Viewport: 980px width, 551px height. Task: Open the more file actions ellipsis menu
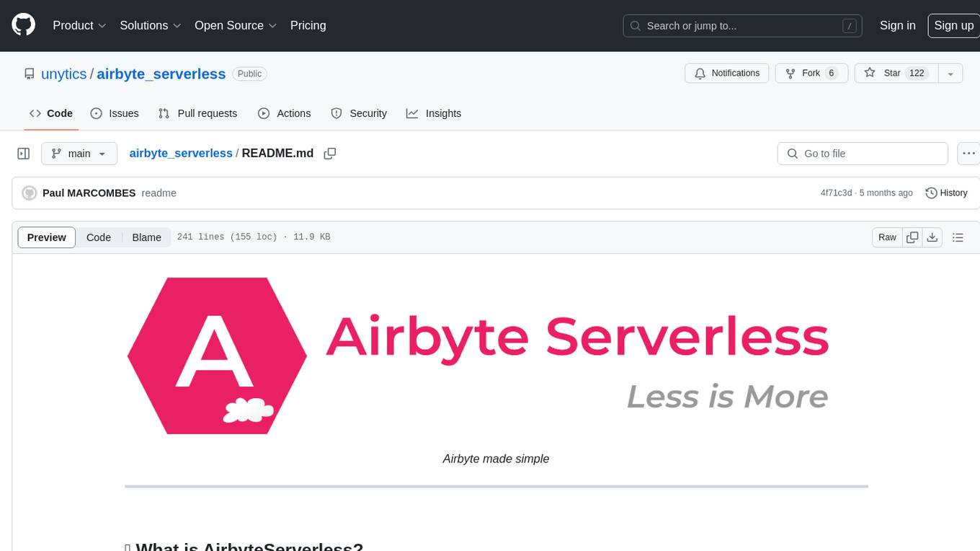pyautogui.click(x=968, y=154)
